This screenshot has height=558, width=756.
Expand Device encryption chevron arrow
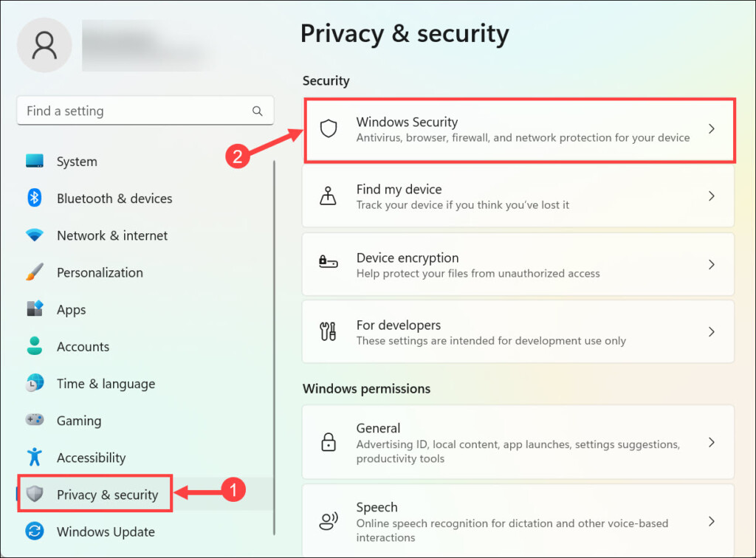click(x=712, y=264)
